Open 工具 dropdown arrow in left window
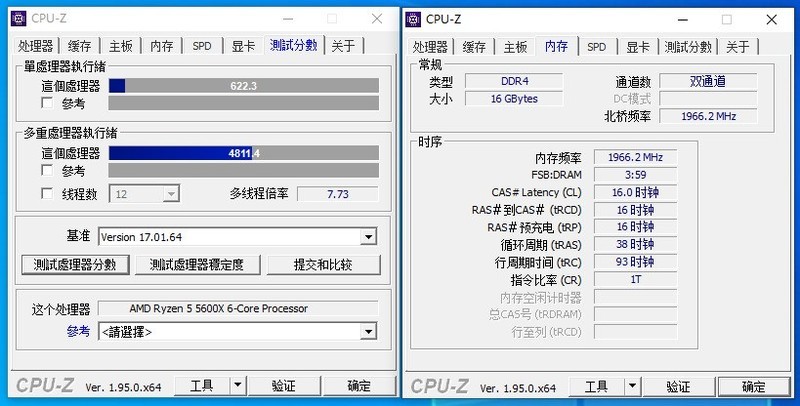The height and width of the screenshot is (406, 800). coord(238,386)
